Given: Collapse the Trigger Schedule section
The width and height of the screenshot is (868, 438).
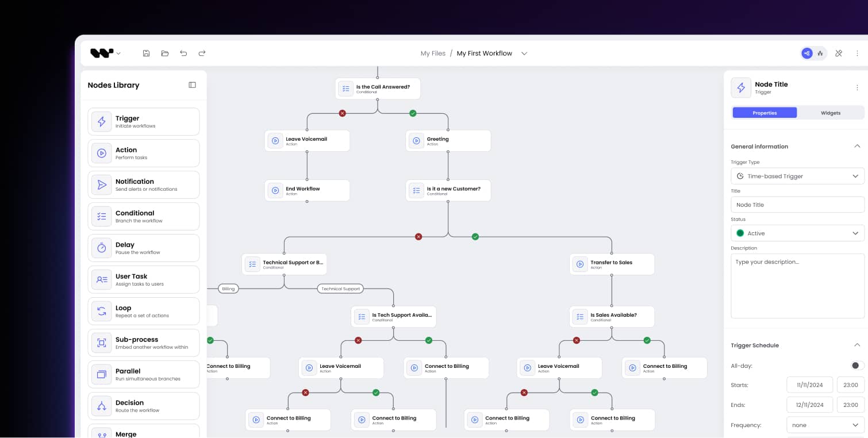Looking at the screenshot, I should tap(857, 345).
